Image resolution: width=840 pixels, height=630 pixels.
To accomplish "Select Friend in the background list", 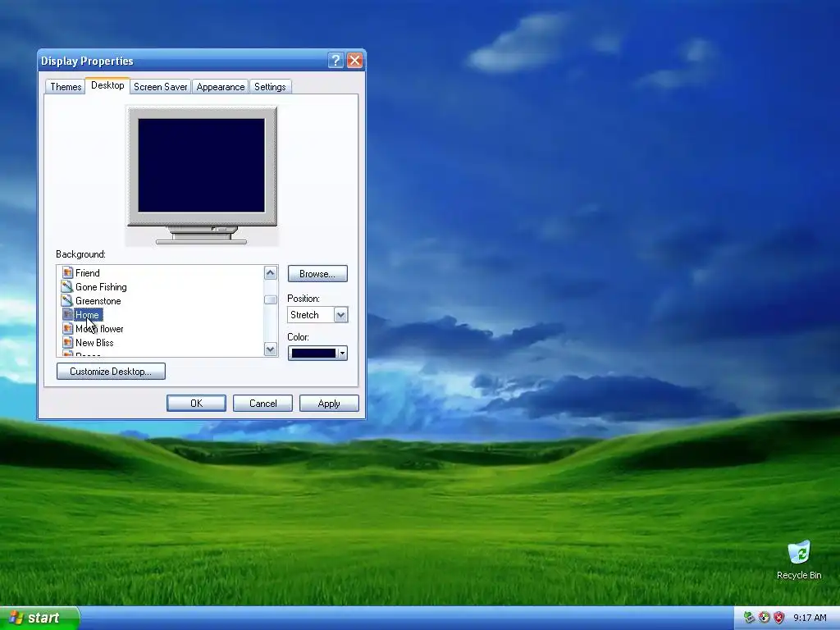I will tap(87, 272).
